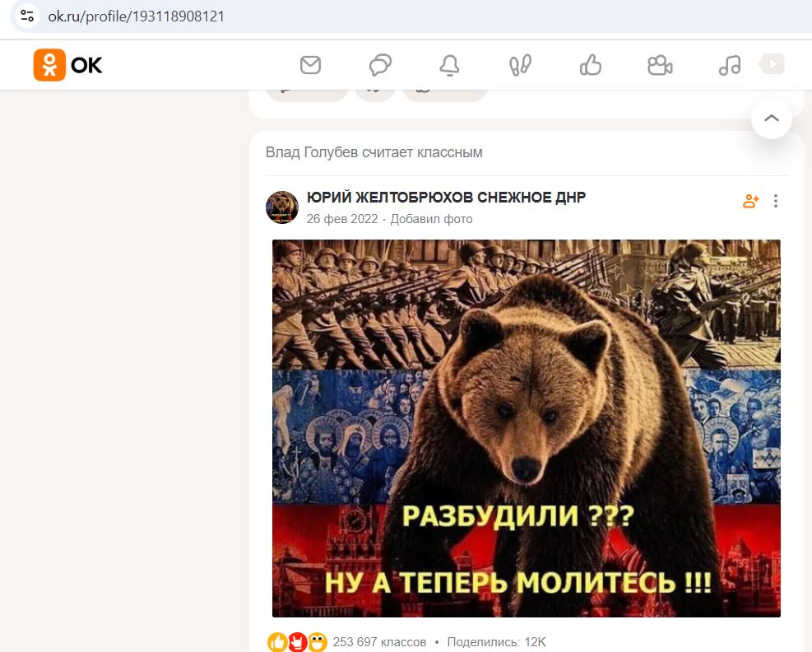Open the guests footprints icon
The height and width of the screenshot is (652, 812).
click(x=520, y=66)
